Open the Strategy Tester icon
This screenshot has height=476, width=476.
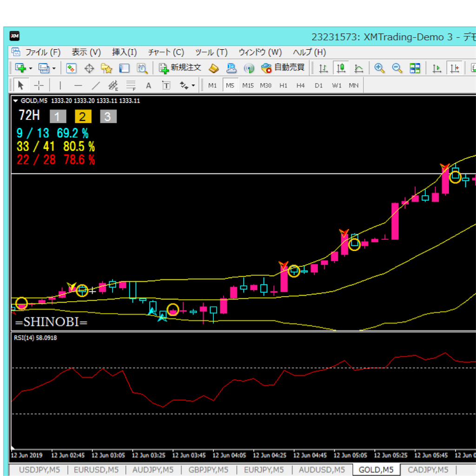142,68
